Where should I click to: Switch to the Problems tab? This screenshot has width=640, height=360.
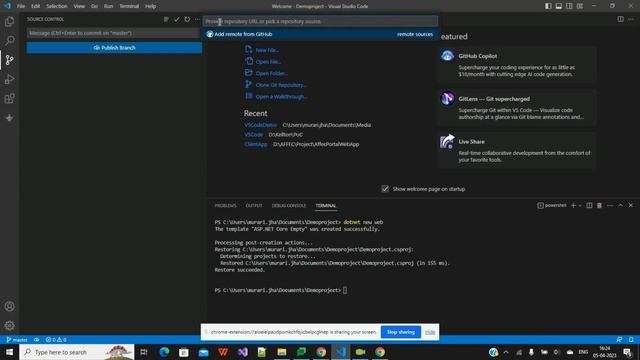tap(225, 206)
